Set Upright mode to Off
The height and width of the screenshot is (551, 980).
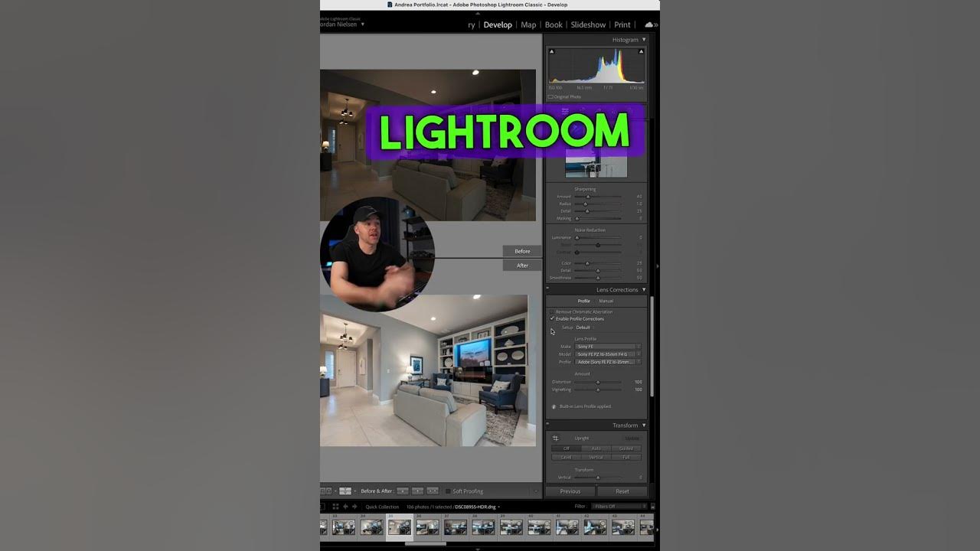pyautogui.click(x=567, y=448)
